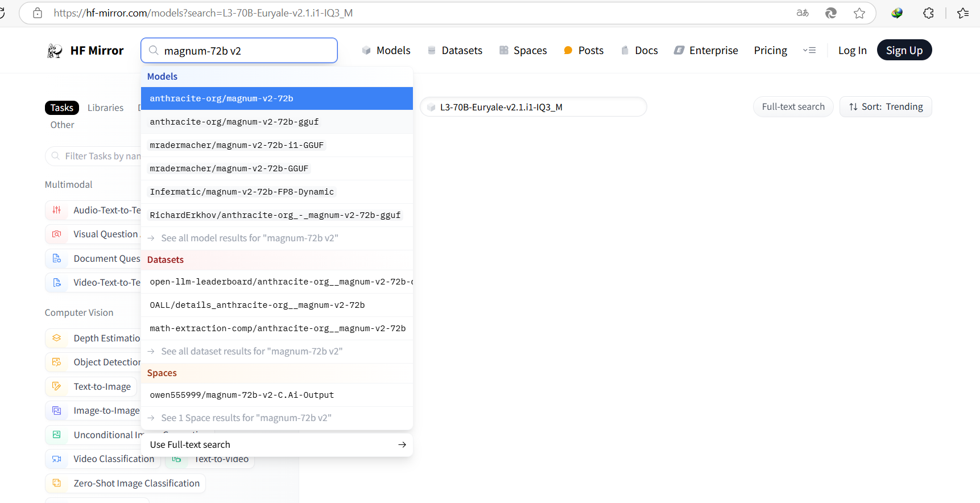This screenshot has width=980, height=503.
Task: Select suggestion mradermacher/magnum-v2-72b-i1-GGUF
Action: [277, 145]
